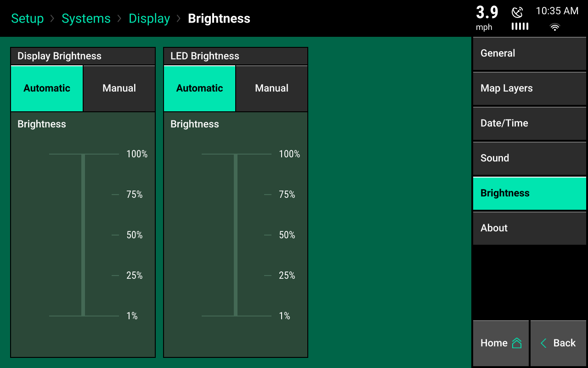Screen dimensions: 588x368
Task: Set LED Brightness to Automatic
Action: [199, 88]
